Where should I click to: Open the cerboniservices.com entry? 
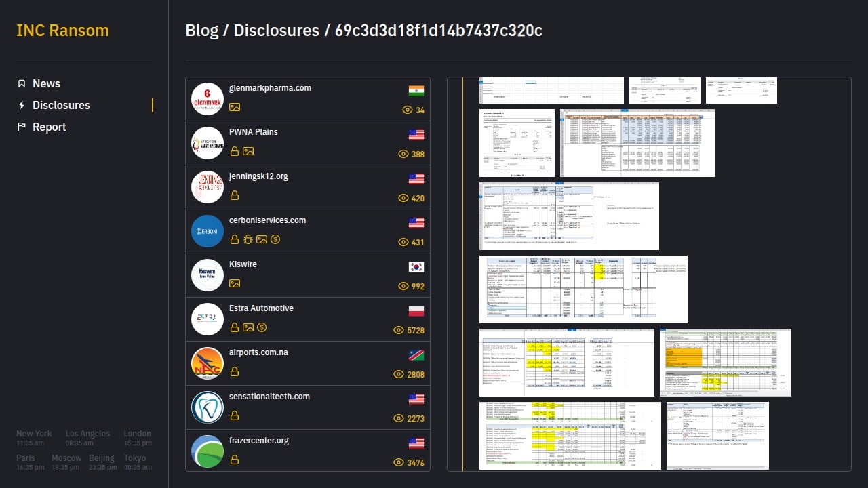pos(308,231)
